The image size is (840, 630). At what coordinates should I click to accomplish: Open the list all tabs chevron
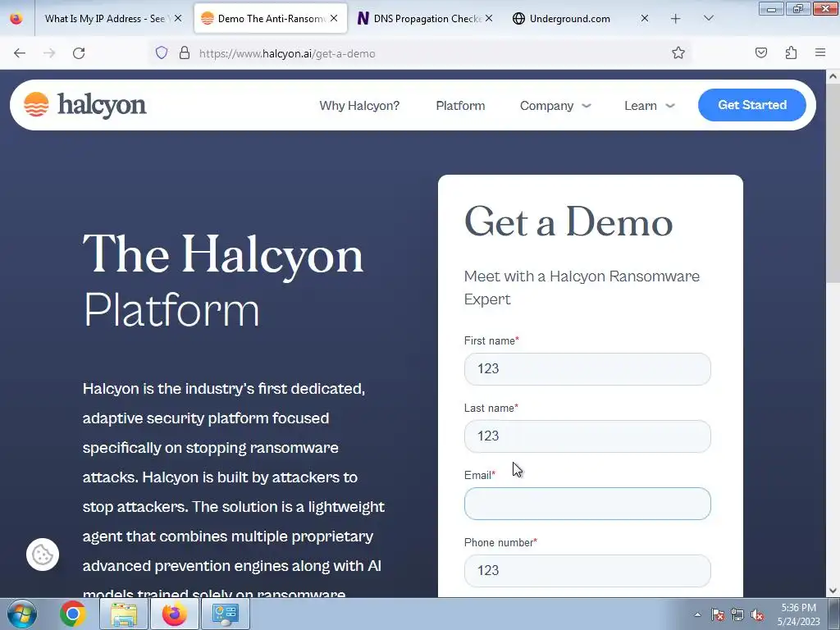coord(708,18)
